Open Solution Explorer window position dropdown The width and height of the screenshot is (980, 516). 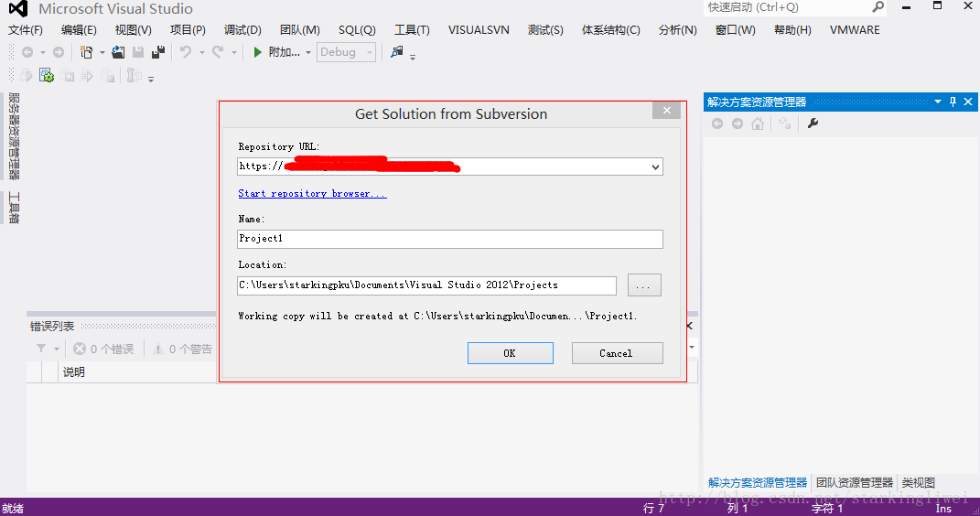tap(938, 102)
